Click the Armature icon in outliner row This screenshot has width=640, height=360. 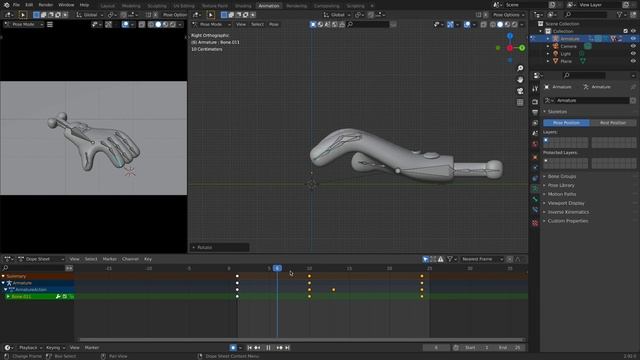pos(556,39)
